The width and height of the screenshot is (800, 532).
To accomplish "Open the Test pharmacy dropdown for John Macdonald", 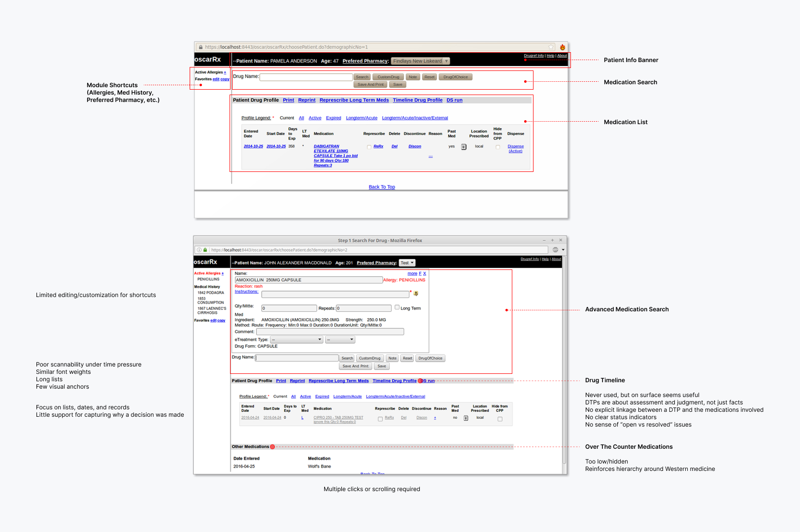I will click(x=407, y=263).
